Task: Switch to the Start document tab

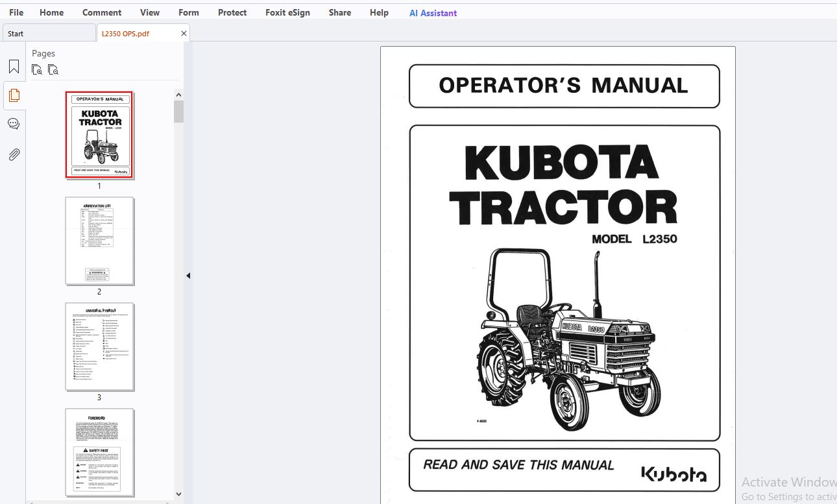Action: 49,34
